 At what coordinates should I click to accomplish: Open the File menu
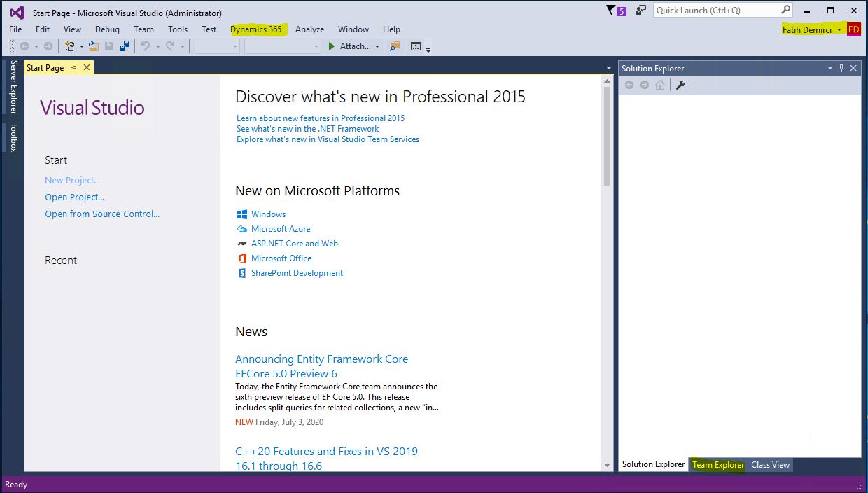[x=15, y=29]
